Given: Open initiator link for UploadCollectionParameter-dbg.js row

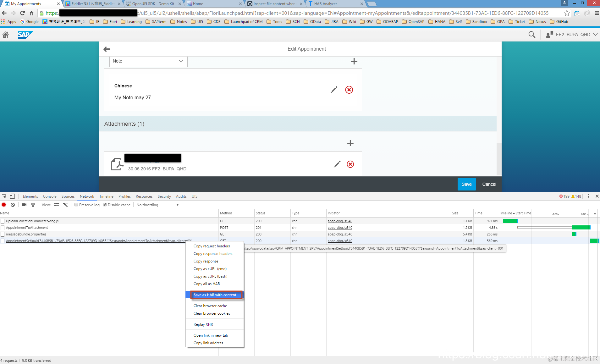Looking at the screenshot, I should coord(340,221).
